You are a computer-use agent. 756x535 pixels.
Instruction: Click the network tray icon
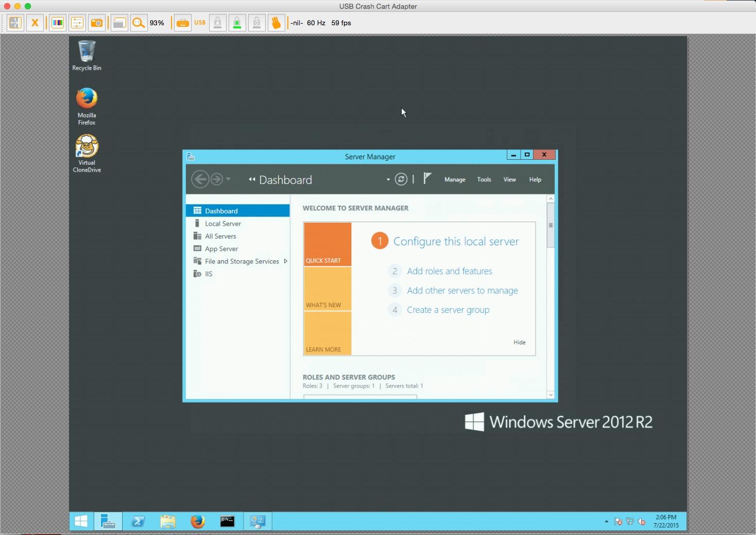630,522
